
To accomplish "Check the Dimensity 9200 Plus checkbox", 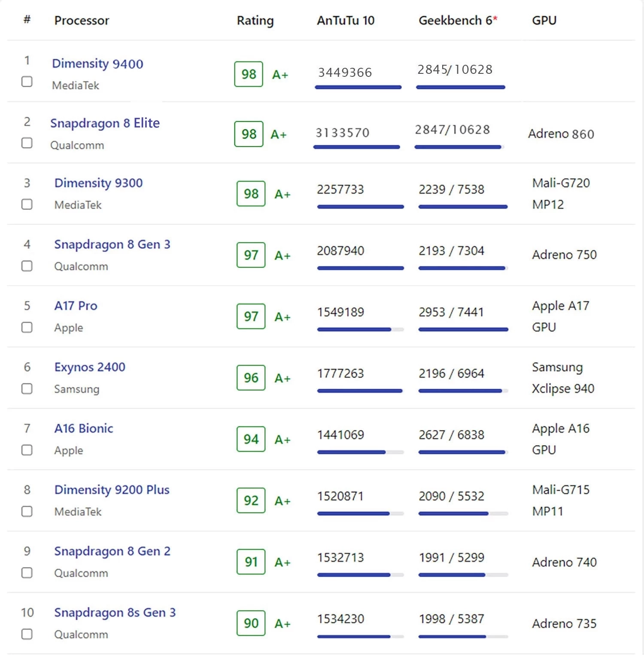I will [x=27, y=512].
